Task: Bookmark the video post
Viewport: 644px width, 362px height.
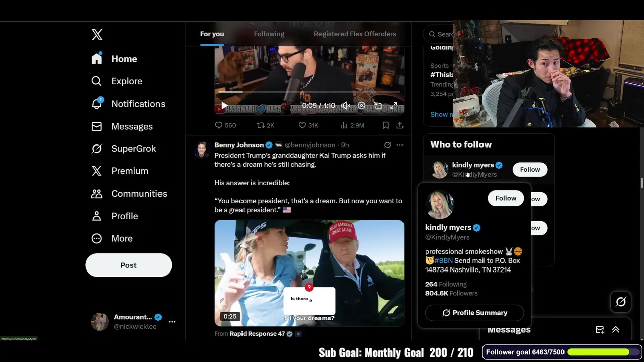Action: (x=385, y=125)
